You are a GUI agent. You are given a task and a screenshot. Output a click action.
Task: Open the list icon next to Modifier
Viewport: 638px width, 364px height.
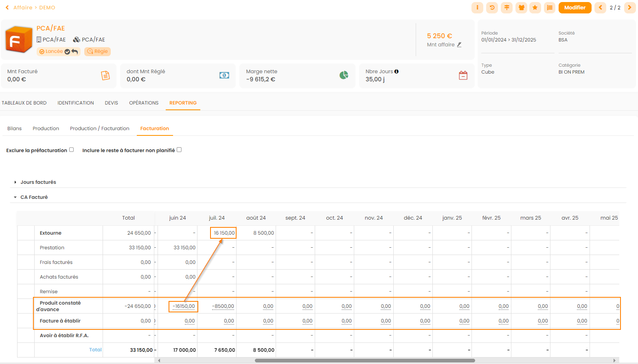point(550,8)
